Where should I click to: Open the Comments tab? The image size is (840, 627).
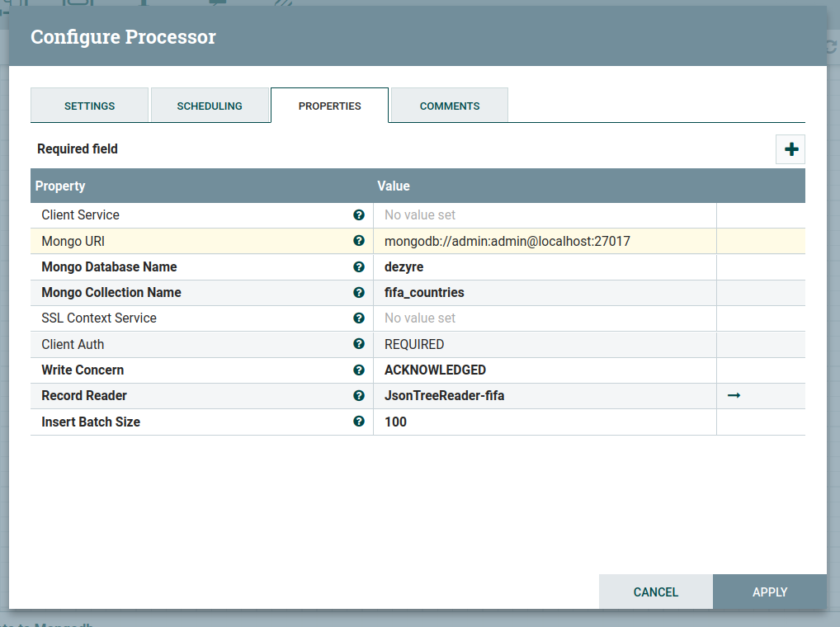(x=449, y=106)
